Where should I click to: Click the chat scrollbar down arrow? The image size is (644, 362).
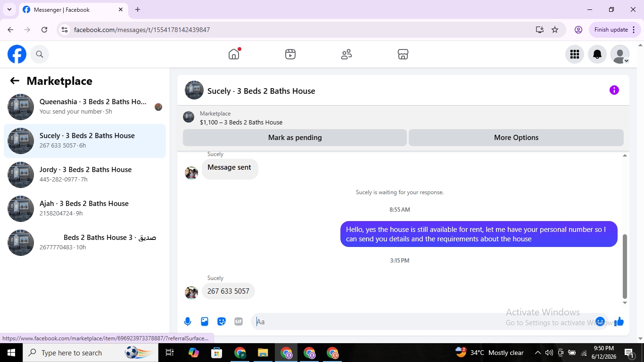(x=625, y=303)
